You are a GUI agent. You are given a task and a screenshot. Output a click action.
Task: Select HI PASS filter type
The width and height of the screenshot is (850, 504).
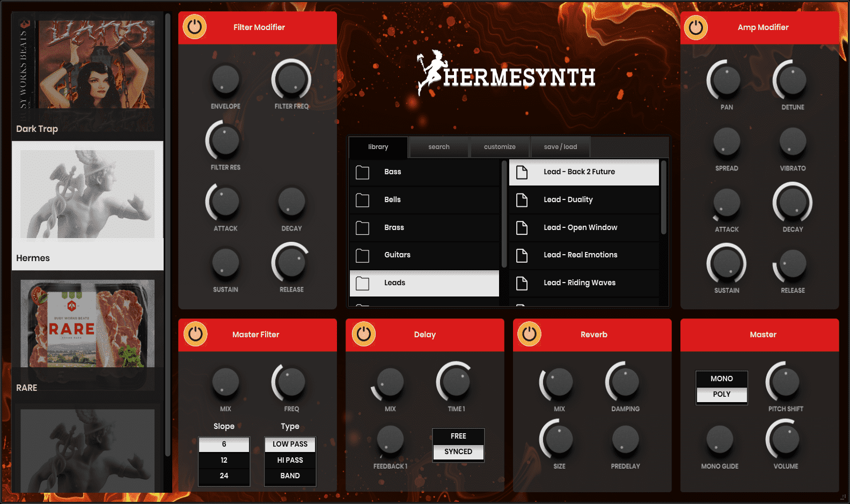coord(290,460)
